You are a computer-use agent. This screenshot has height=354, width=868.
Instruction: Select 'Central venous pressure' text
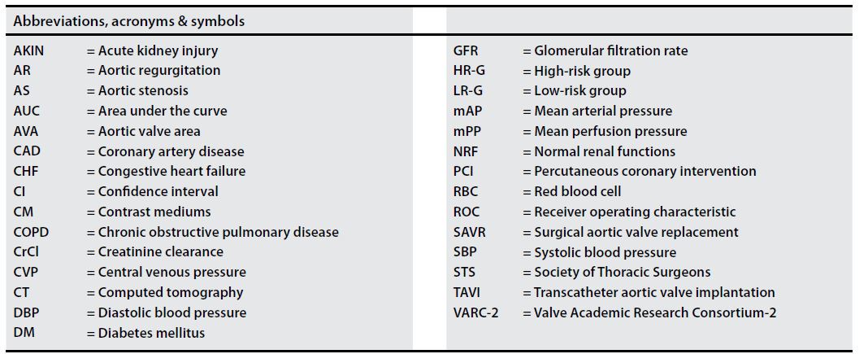(x=171, y=272)
